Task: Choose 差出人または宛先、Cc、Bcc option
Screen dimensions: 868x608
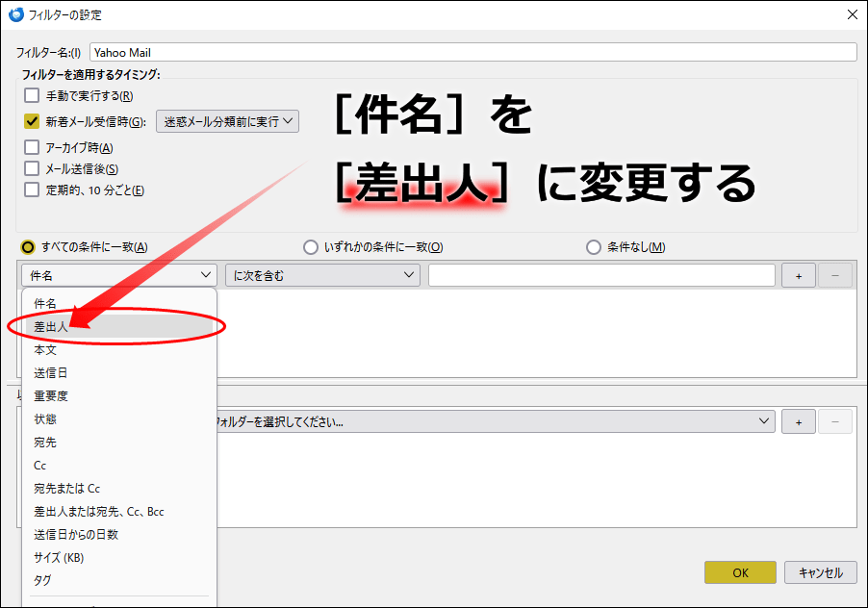Action: tap(119, 511)
